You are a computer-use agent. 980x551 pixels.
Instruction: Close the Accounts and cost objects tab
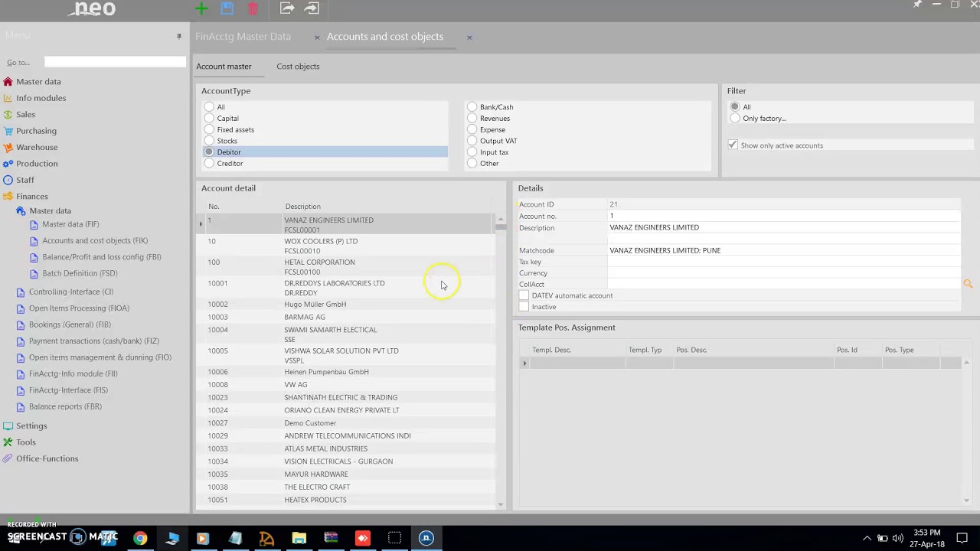[x=469, y=37]
